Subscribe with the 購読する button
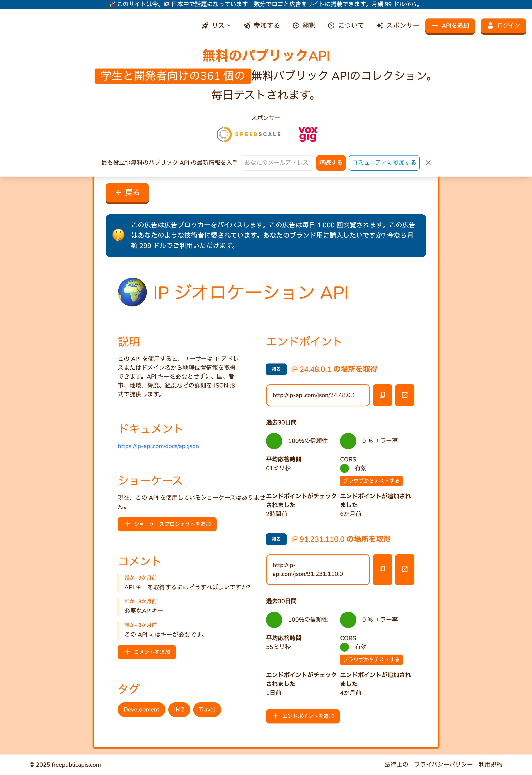 [330, 163]
